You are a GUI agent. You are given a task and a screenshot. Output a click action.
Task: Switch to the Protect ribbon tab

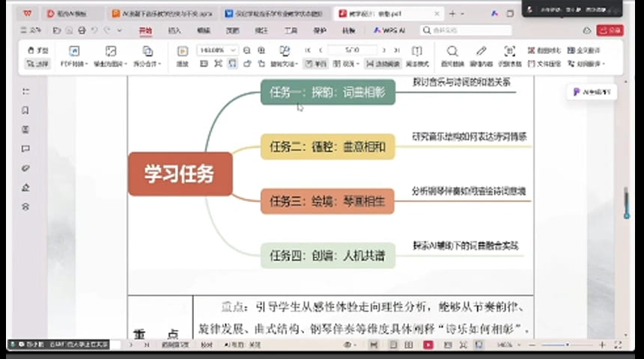tap(320, 31)
